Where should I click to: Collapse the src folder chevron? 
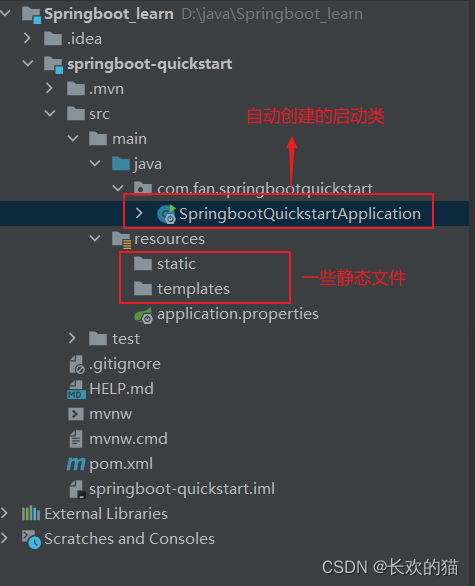click(x=50, y=113)
